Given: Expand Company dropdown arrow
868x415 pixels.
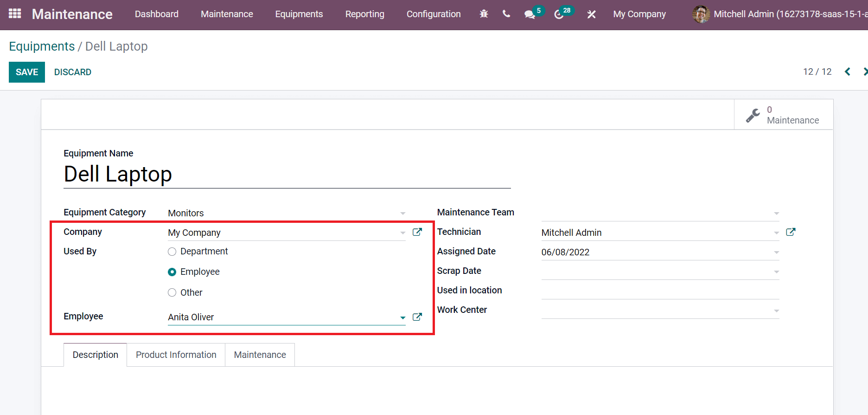Looking at the screenshot, I should [x=403, y=233].
